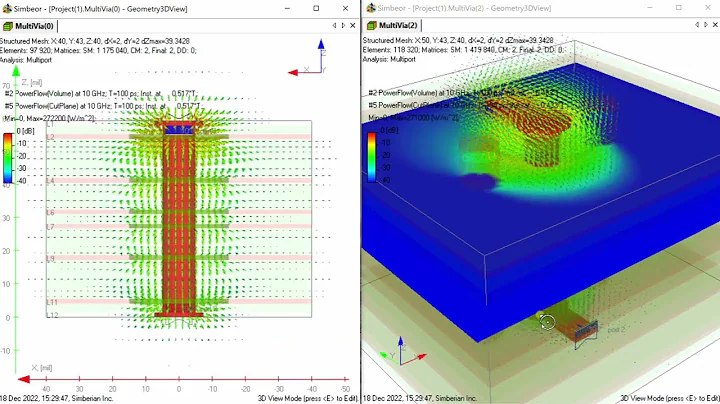Click the Simbeor app icon in MultiVia(0) window title bar
This screenshot has height=404, width=720.
pos(7,8)
